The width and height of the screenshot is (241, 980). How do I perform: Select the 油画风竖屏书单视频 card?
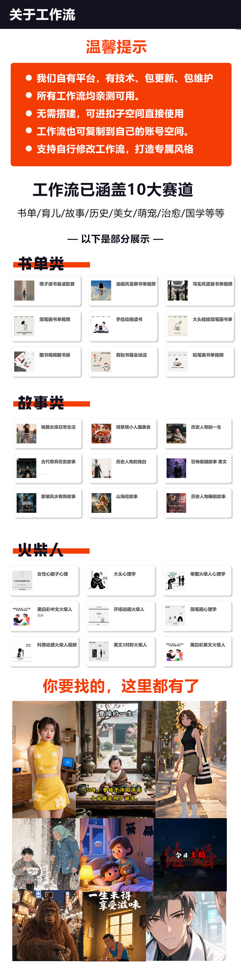(x=123, y=290)
